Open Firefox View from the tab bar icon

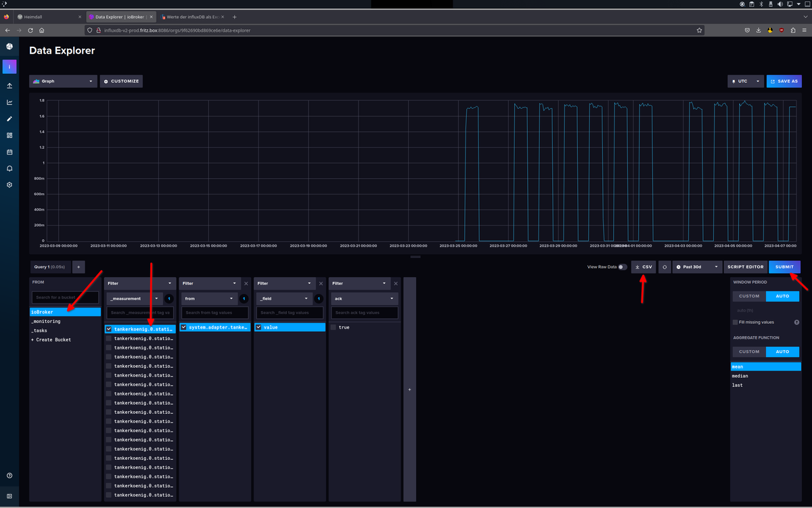click(x=6, y=16)
